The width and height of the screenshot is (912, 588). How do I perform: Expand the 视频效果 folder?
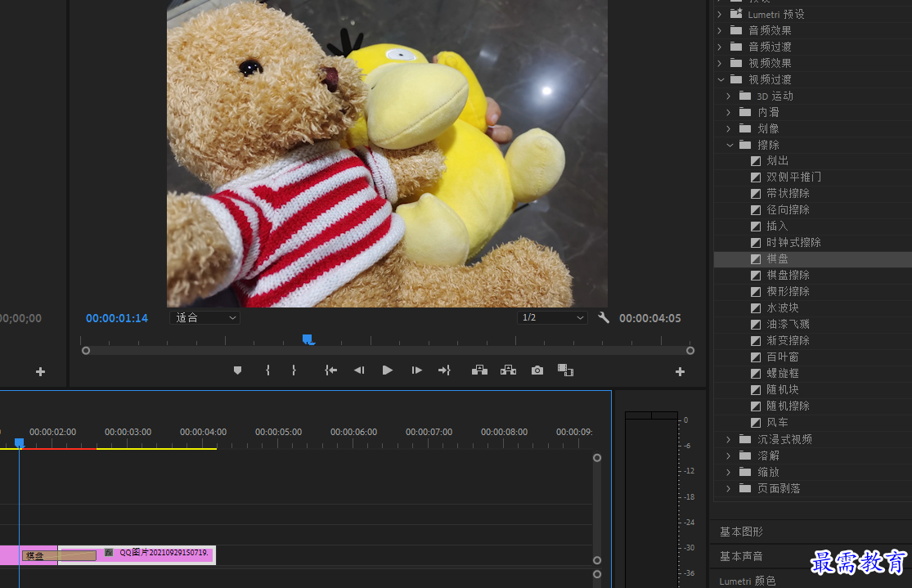tap(720, 63)
